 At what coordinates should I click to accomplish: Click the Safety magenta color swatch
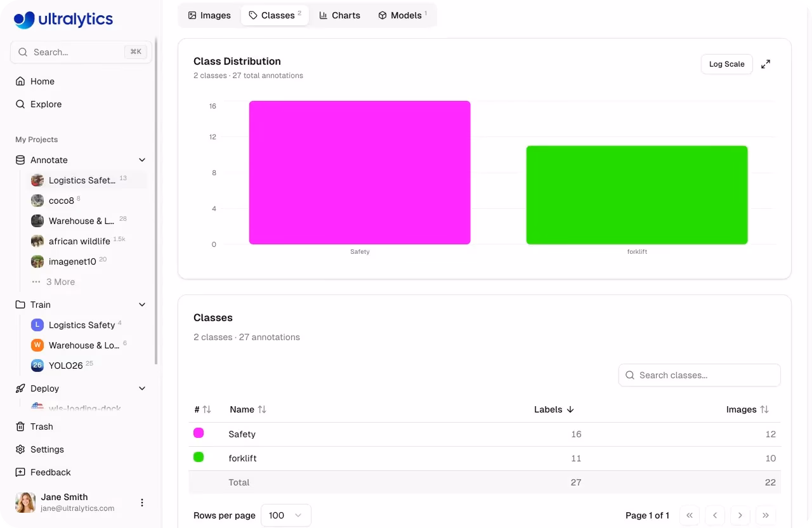tap(199, 433)
